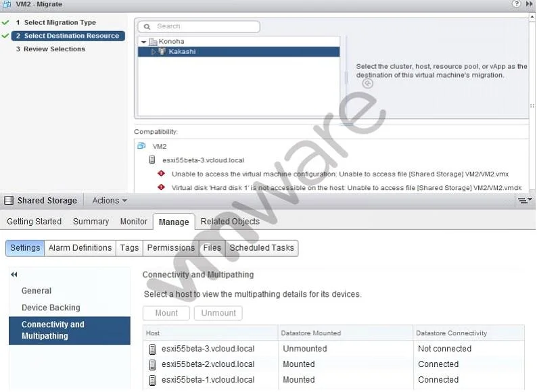The image size is (537, 392).
Task: Switch to the Monitor tab
Action: click(133, 222)
